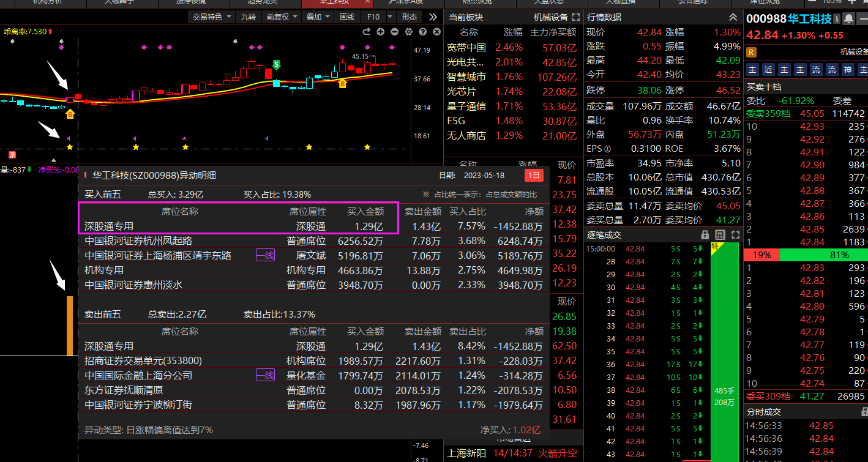Open the 光电共… sector row
Image resolution: width=868 pixels, height=462 pixels.
(512, 62)
